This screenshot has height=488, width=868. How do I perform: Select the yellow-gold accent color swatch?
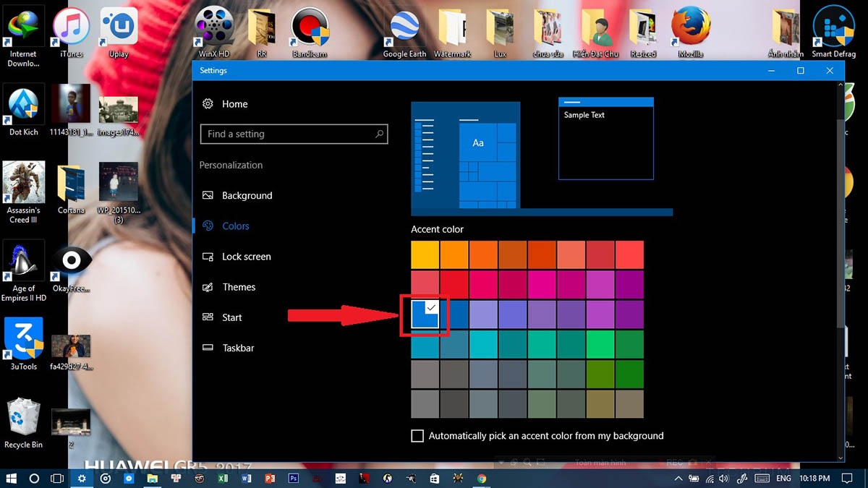[425, 254]
